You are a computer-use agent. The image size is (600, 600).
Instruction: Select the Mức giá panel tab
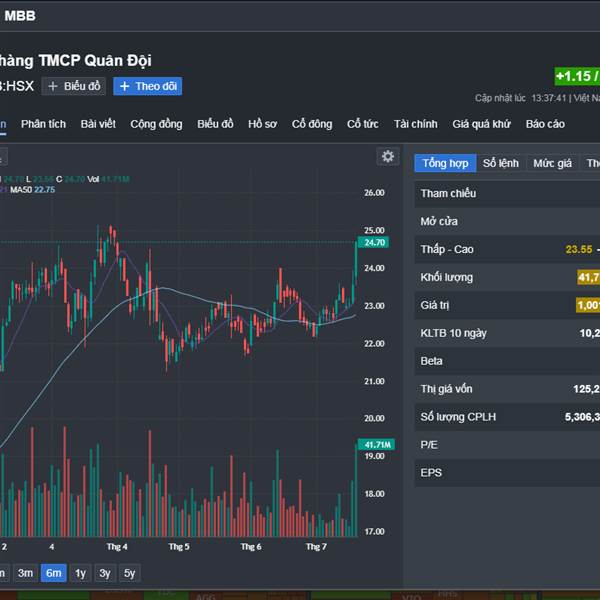pyautogui.click(x=553, y=163)
